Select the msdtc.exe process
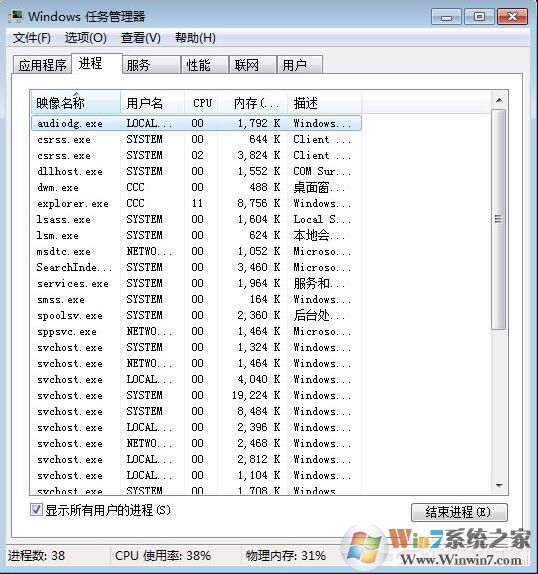 click(196, 251)
